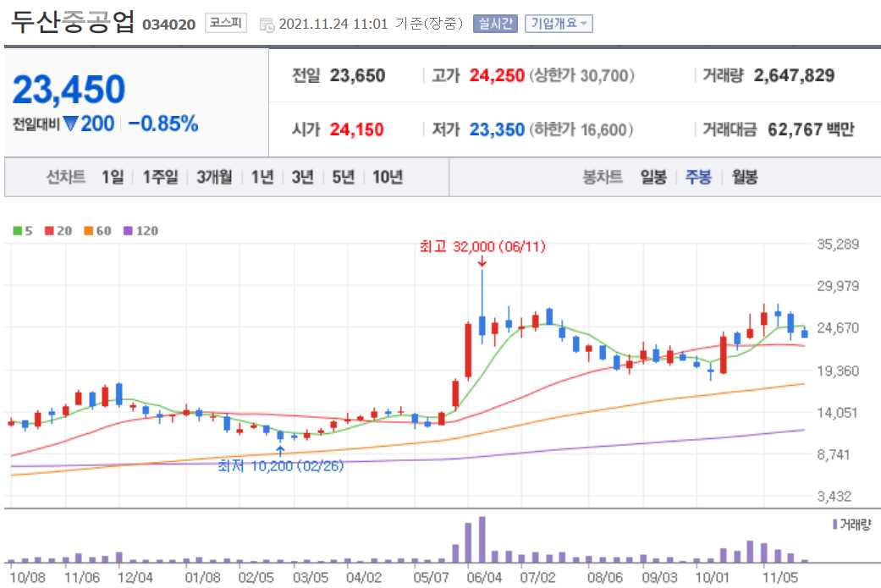Viewport: 881px width, 588px height.
Task: Click the stock code 034020
Action: pos(168,25)
